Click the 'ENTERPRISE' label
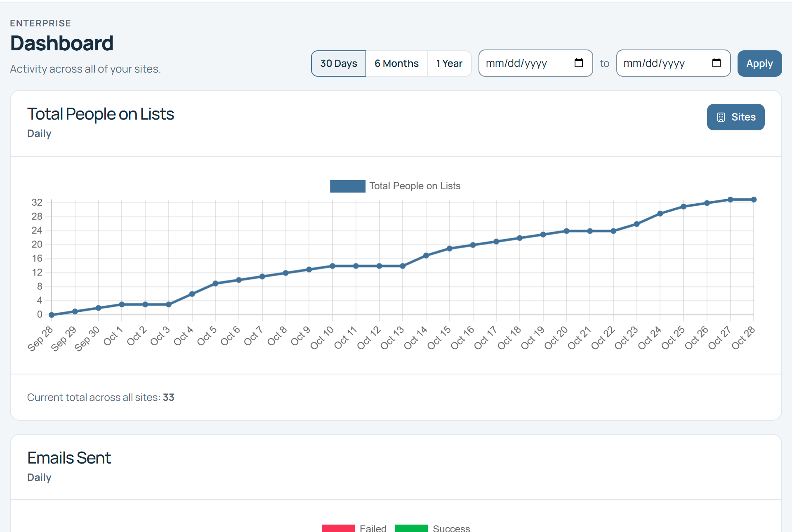This screenshot has height=532, width=792. point(40,23)
